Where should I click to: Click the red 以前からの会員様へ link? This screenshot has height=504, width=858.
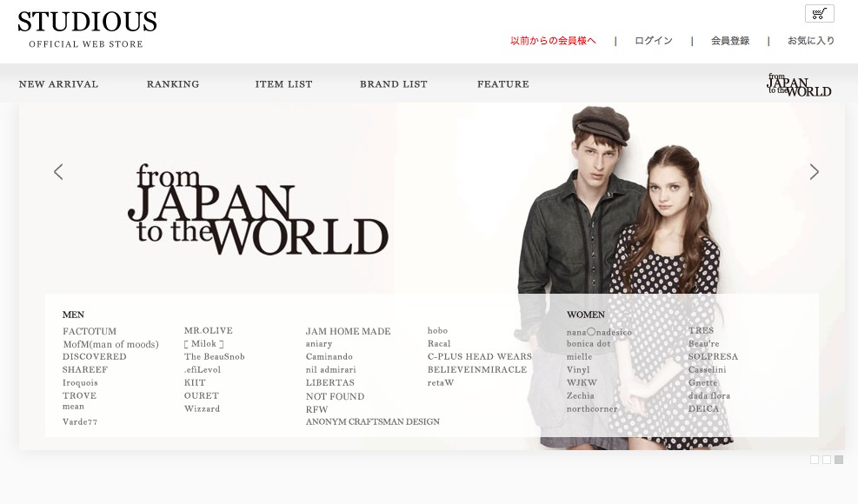(553, 41)
